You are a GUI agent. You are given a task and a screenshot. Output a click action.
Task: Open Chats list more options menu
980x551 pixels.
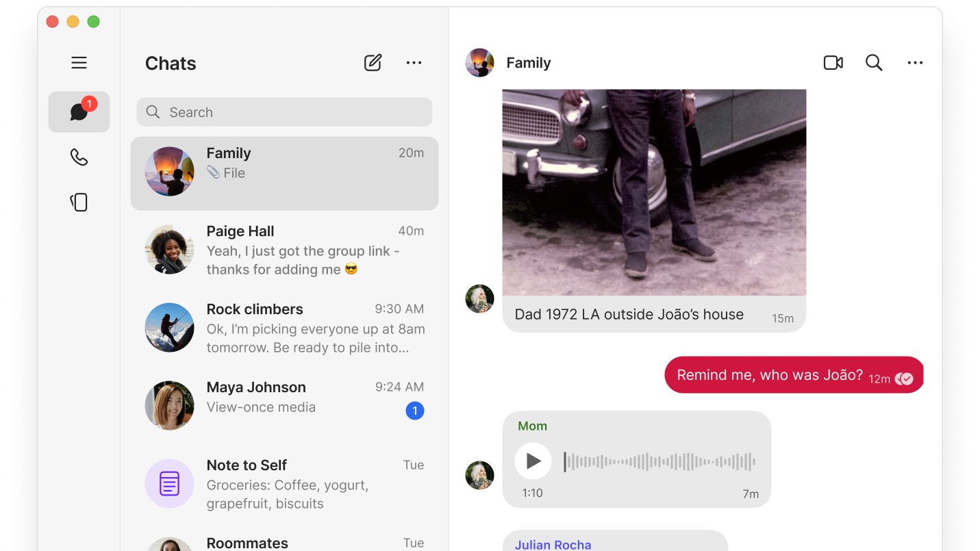(x=414, y=63)
